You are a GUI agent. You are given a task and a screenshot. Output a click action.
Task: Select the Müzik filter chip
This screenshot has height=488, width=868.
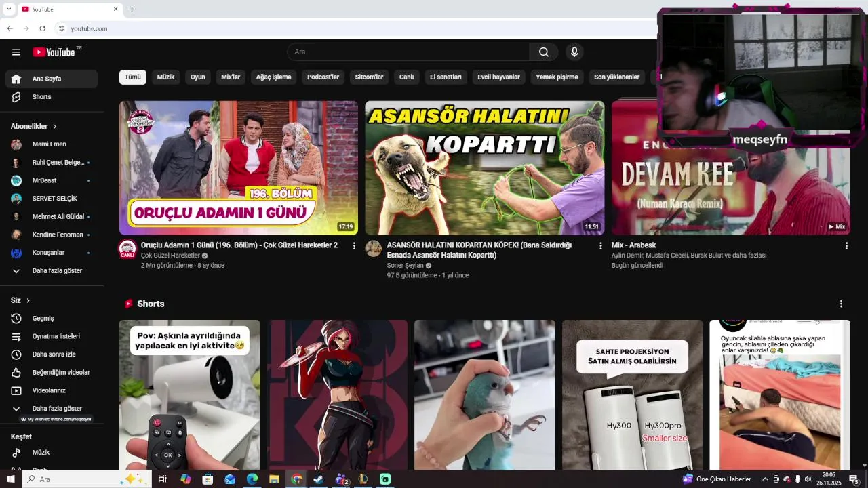[165, 77]
